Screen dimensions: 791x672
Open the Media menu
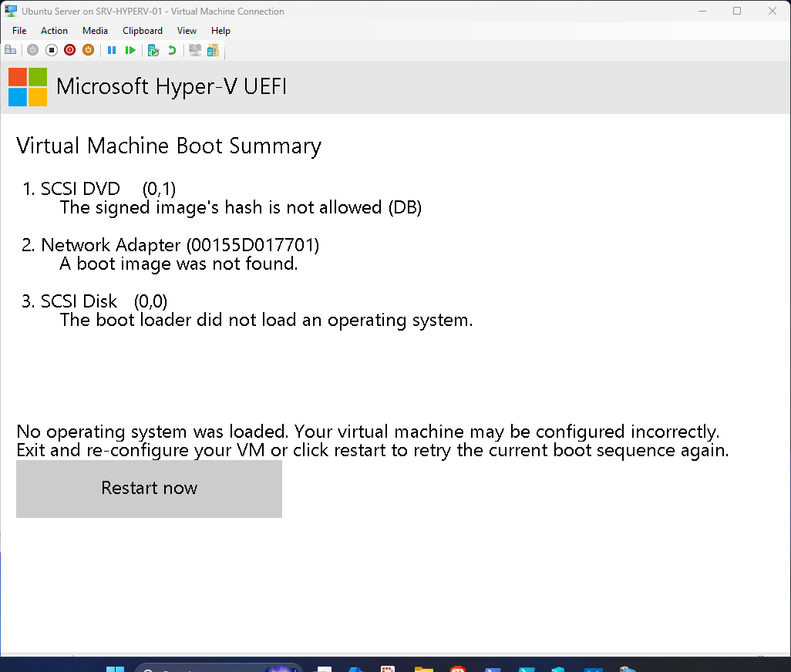pyautogui.click(x=95, y=31)
